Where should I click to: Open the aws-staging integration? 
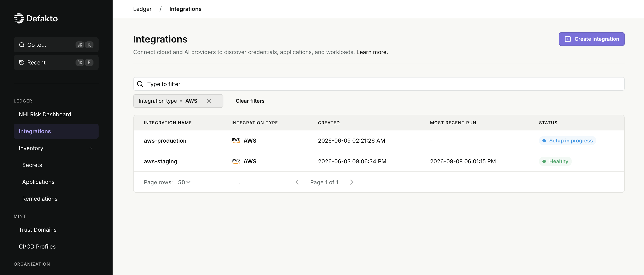[160, 161]
